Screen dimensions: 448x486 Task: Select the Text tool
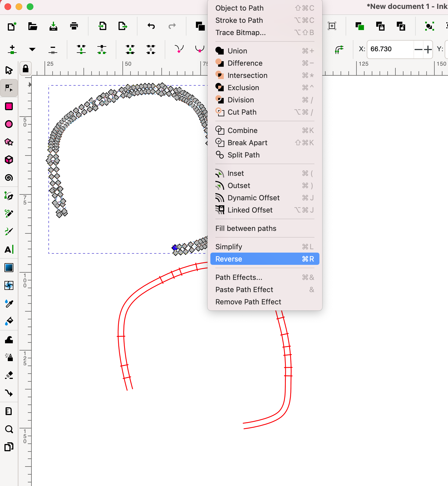(x=9, y=250)
